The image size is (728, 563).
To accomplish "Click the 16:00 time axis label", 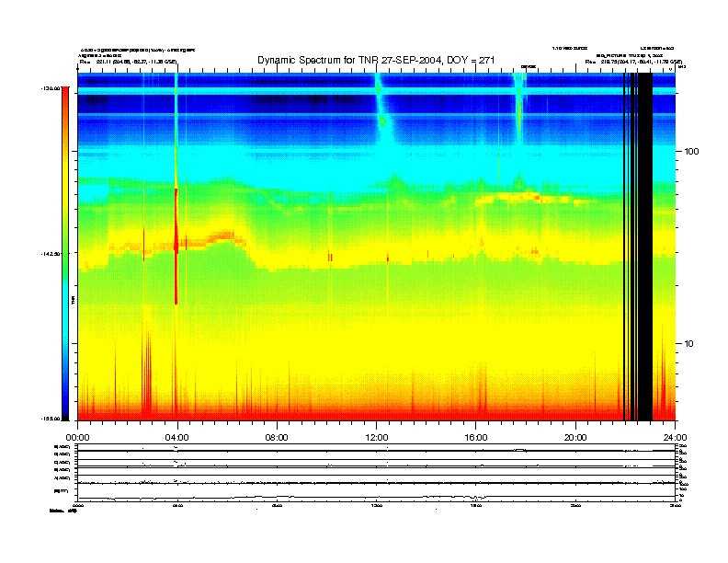I will [x=476, y=438].
